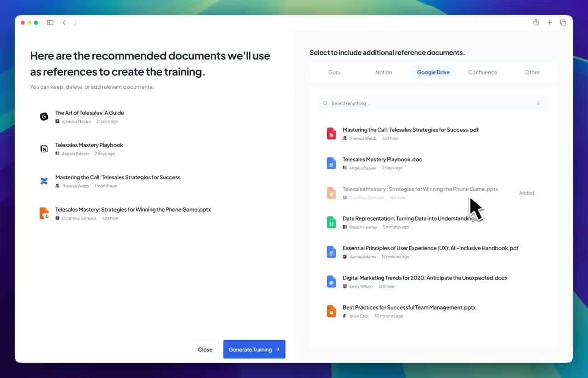Open a new tab with the plus icon
Screen dimensions: 588x378
[549, 23]
